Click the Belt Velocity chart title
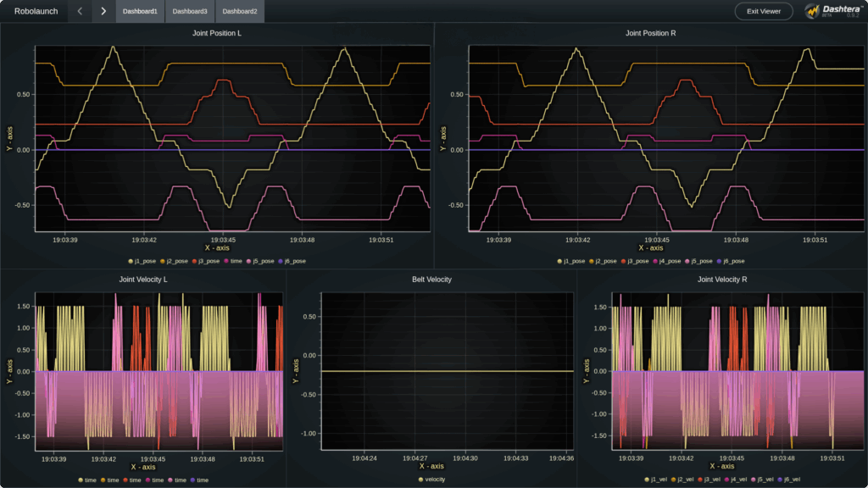 click(431, 279)
